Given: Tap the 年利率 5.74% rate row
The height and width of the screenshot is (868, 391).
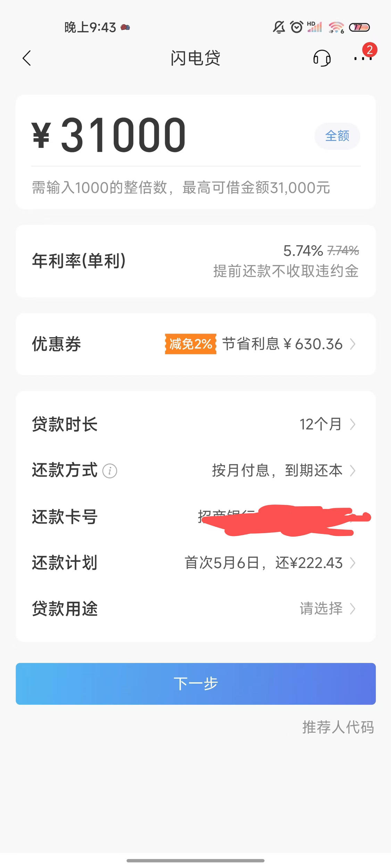Looking at the screenshot, I should (195, 261).
